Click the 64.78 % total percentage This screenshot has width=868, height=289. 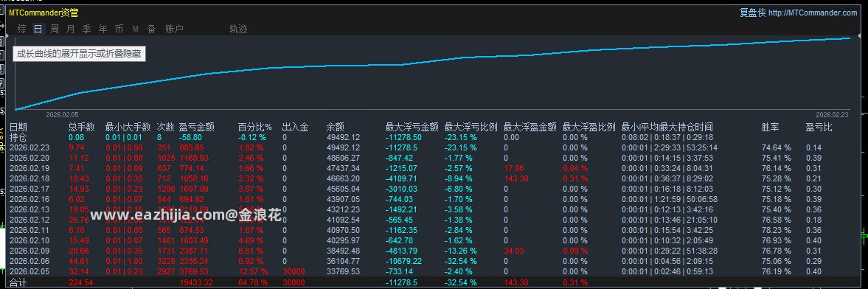pyautogui.click(x=253, y=282)
